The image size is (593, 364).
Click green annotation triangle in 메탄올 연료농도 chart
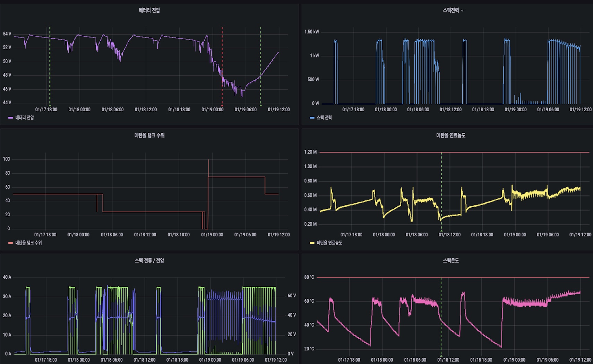[441, 230]
